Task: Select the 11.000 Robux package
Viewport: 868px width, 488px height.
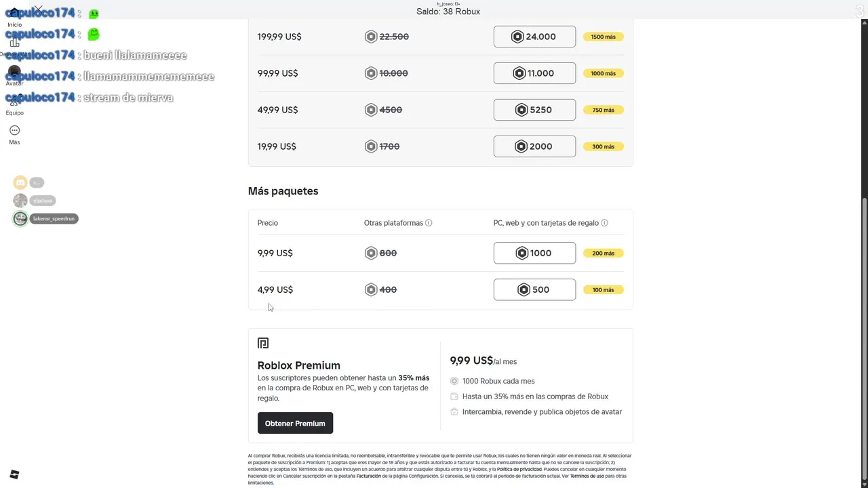Action: click(534, 73)
